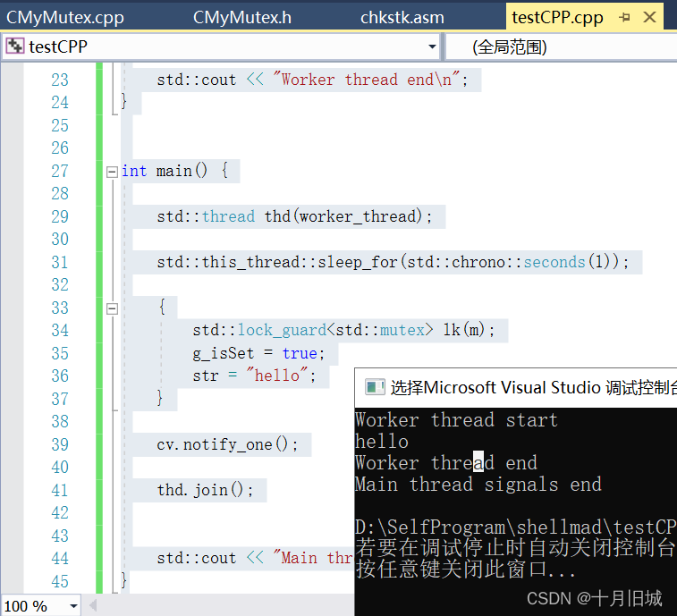Click the 'Worker thread end\n' string literal
The height and width of the screenshot is (616, 677).
366,80
